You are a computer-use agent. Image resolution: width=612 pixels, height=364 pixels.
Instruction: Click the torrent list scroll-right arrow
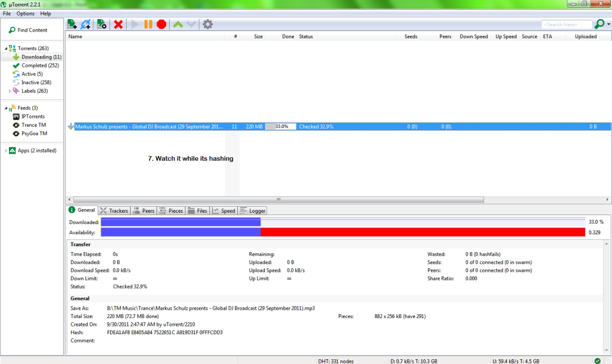(x=607, y=200)
